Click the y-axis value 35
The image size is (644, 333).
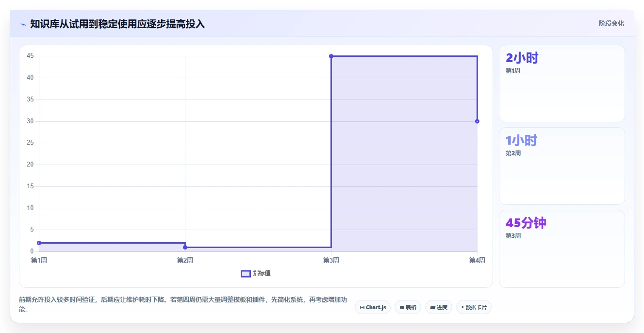pyautogui.click(x=30, y=100)
